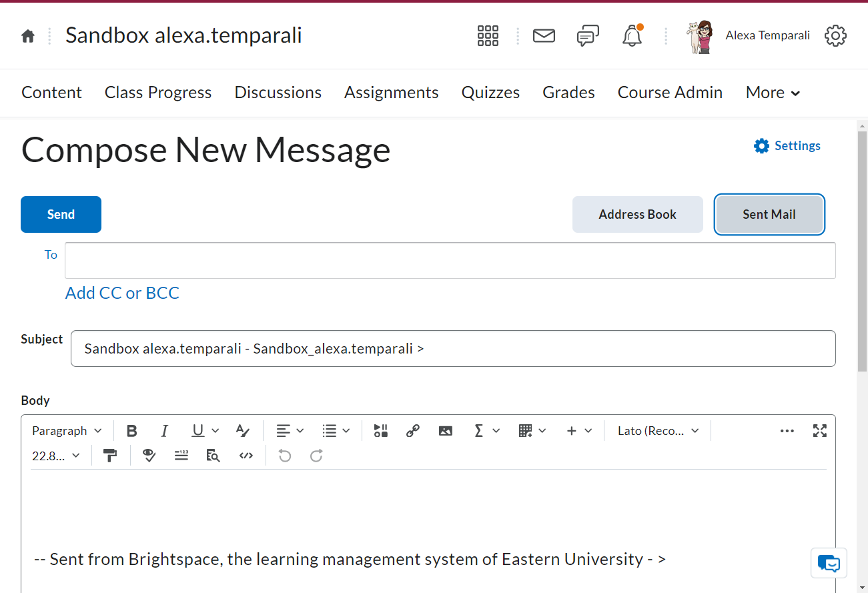Viewport: 868px width, 593px height.
Task: Open the notifications bell
Action: [x=632, y=36]
